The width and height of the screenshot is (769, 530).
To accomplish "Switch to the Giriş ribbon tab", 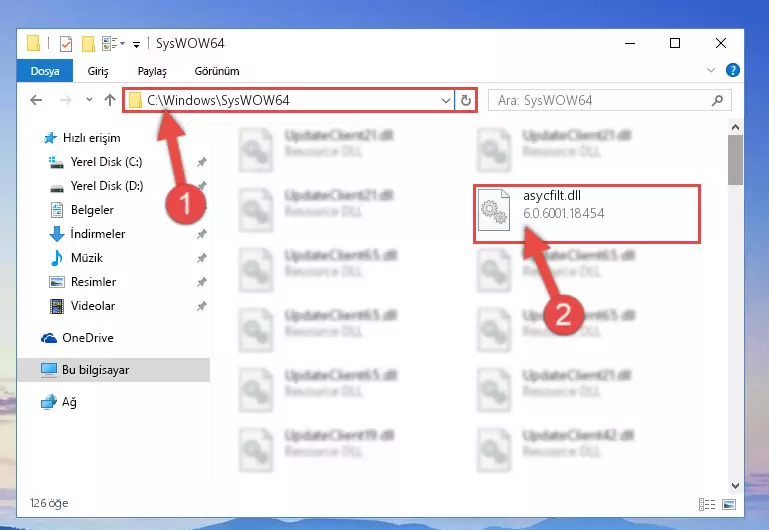I will (98, 71).
